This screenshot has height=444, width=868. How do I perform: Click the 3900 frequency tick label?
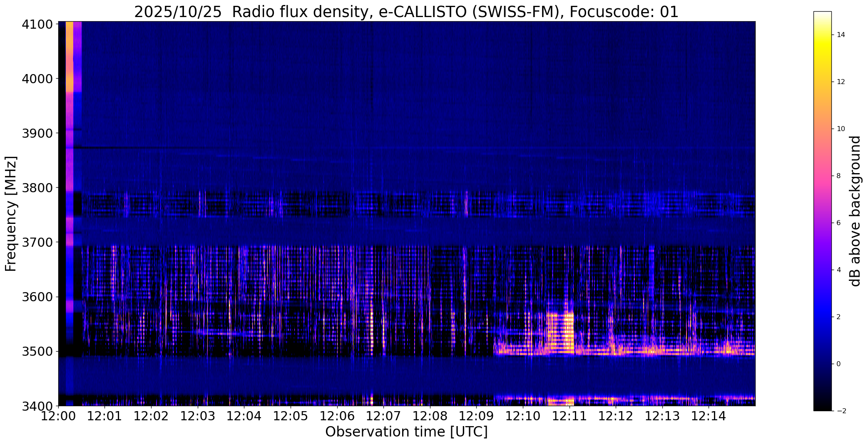pos(37,133)
